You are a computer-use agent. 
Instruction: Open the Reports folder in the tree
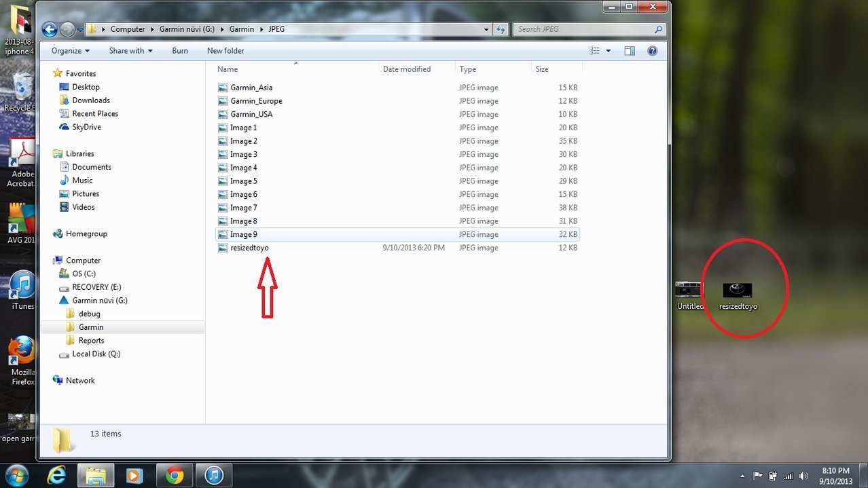pos(91,341)
